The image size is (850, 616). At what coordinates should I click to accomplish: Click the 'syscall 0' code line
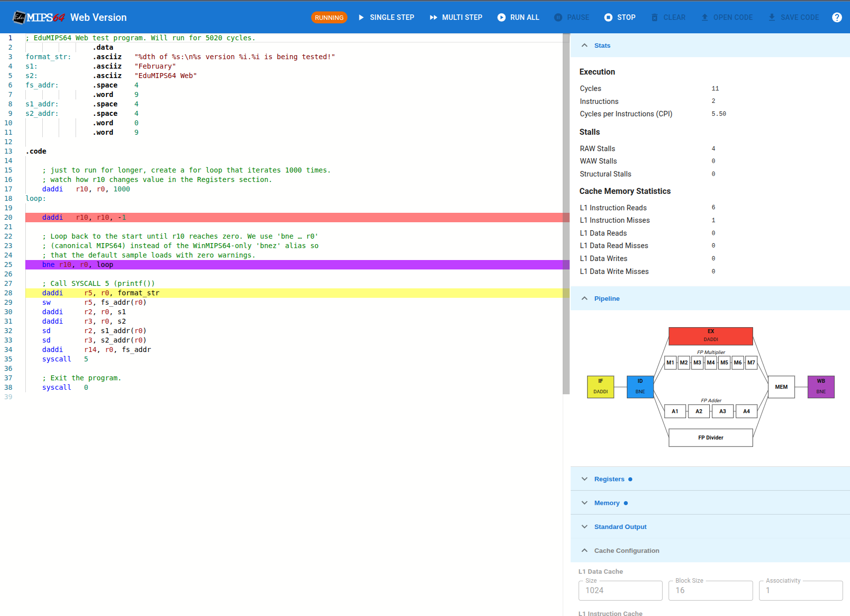pos(65,387)
